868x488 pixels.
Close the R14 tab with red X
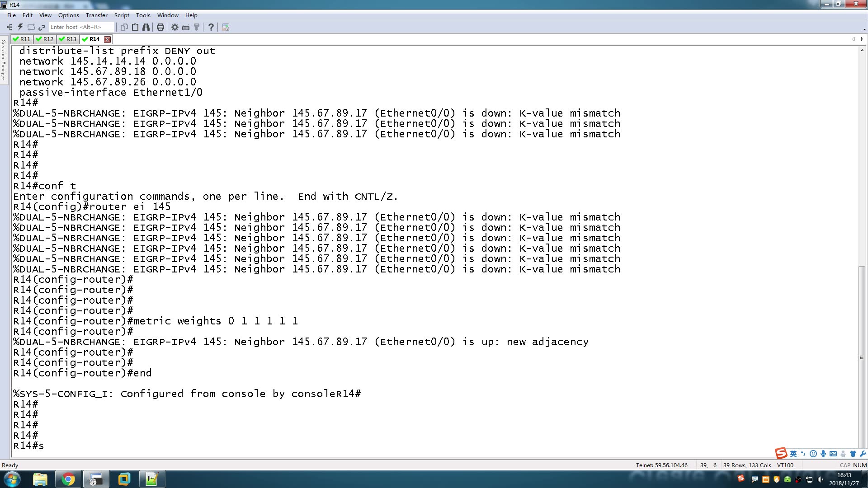tap(107, 39)
